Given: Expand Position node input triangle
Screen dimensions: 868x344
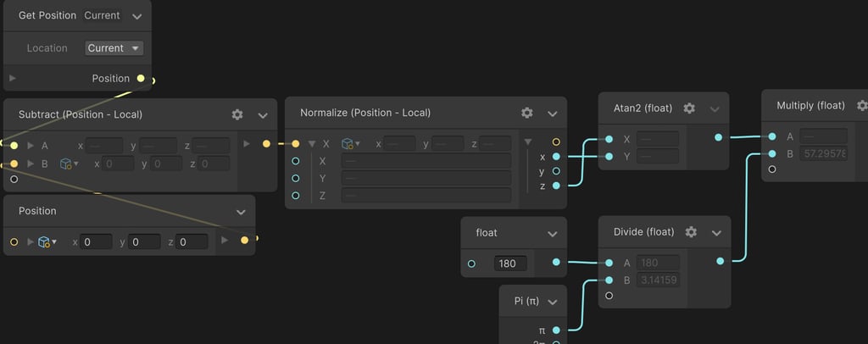Looking at the screenshot, I should [31, 241].
